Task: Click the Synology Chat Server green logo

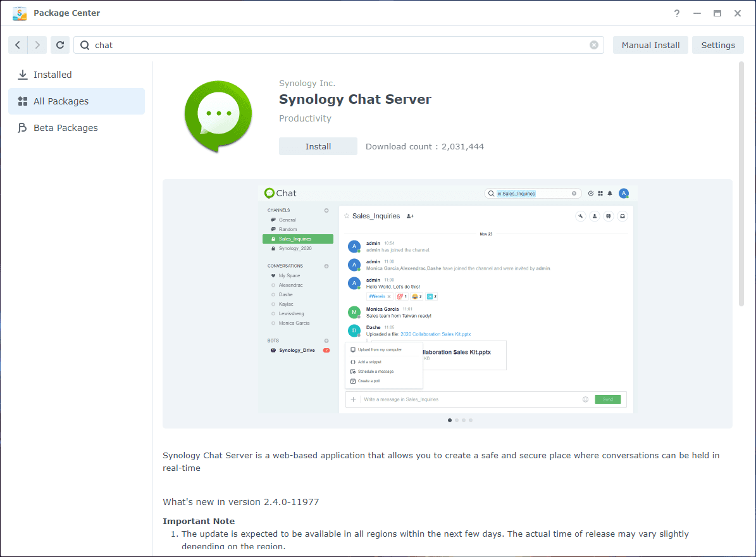Action: [218, 116]
